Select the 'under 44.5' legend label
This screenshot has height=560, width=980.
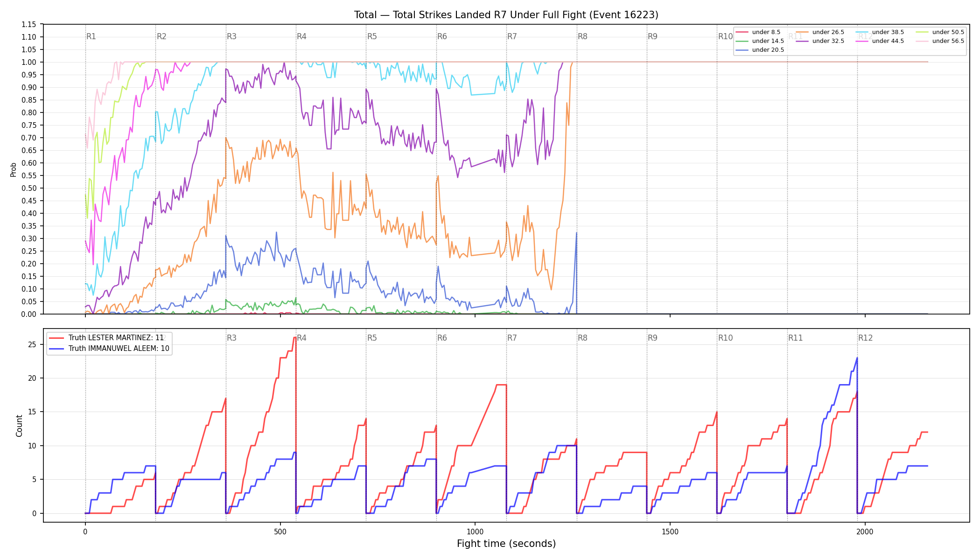pyautogui.click(x=888, y=41)
